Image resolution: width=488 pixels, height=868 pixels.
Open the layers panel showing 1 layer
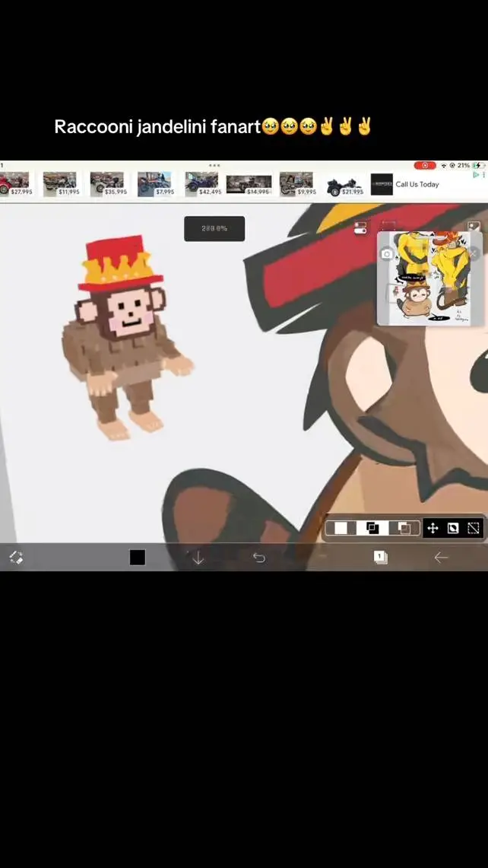click(x=380, y=558)
